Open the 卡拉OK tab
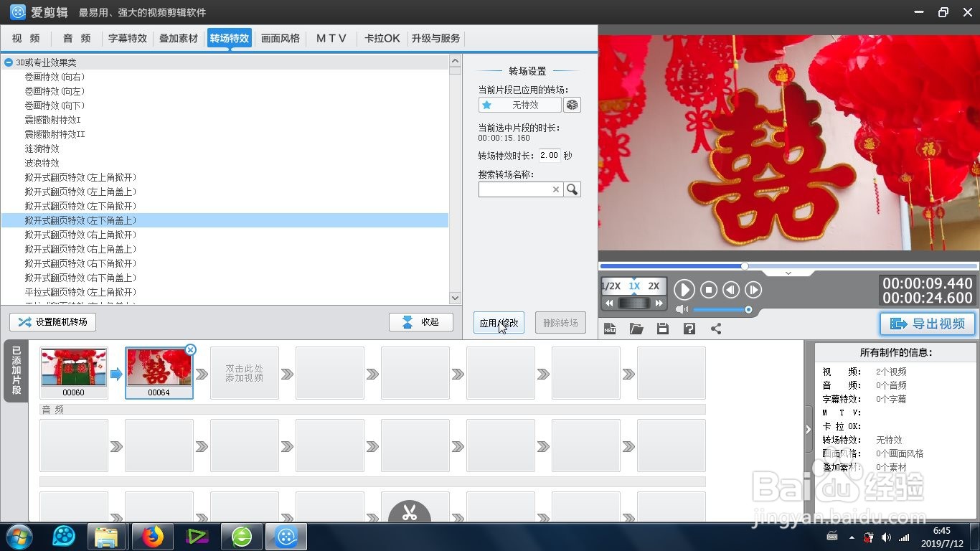The image size is (980, 551). 382,39
